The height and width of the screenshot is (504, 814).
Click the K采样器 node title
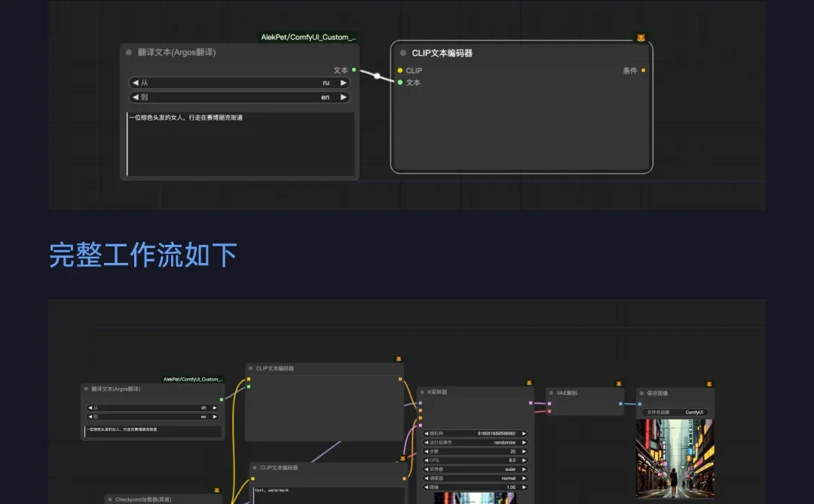[x=437, y=392]
